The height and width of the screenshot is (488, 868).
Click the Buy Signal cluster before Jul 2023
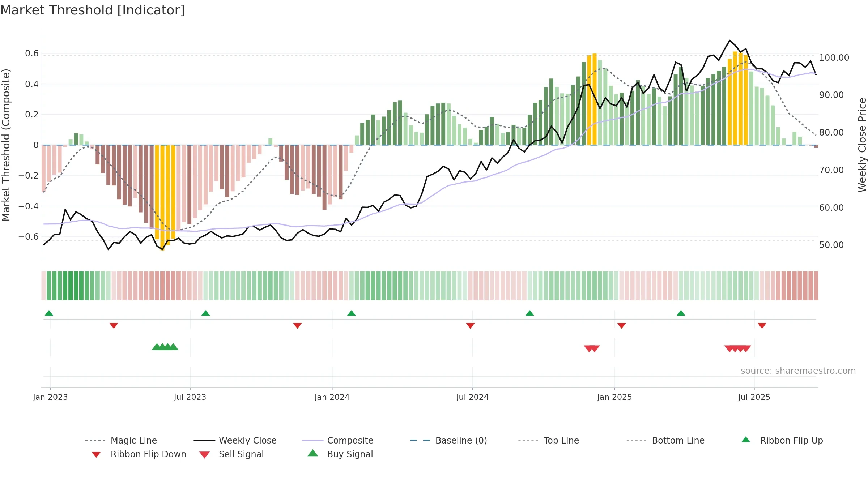[x=165, y=347]
